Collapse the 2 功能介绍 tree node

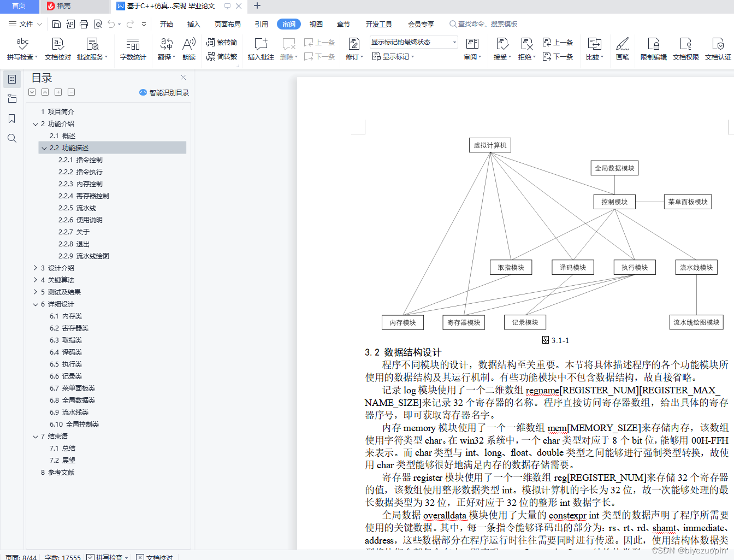35,124
